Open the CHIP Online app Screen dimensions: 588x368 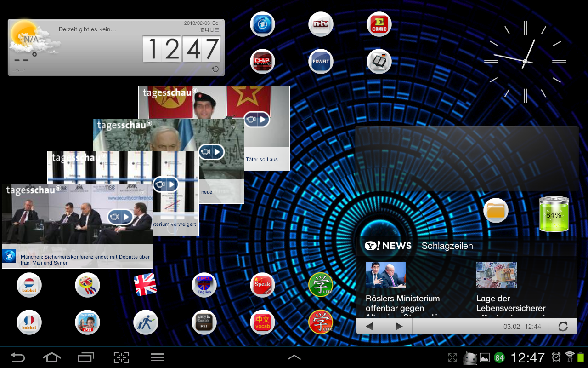point(262,61)
